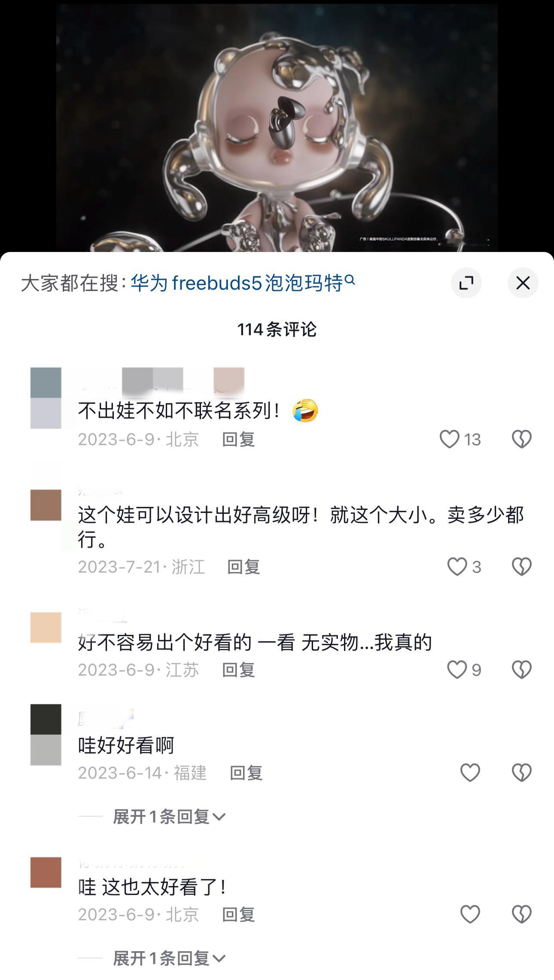Dislike the comment 不出娃不如不联名系列

[522, 439]
